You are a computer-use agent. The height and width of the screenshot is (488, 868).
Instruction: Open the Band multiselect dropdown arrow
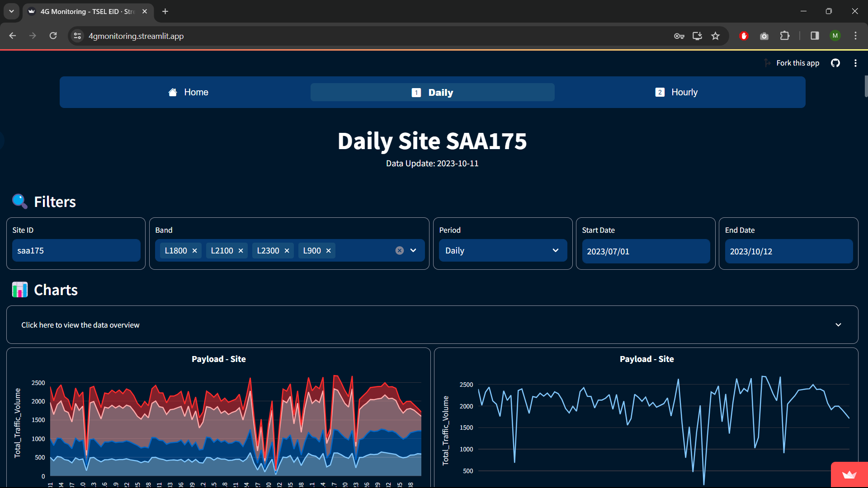pos(413,251)
